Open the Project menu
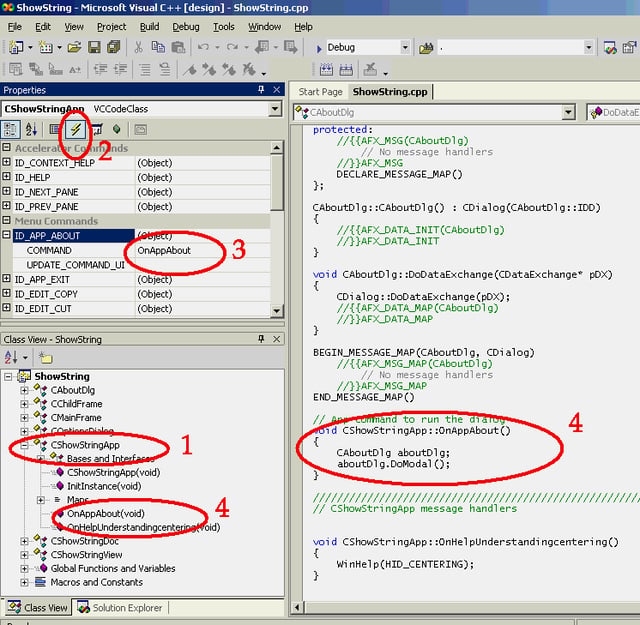This screenshot has height=625, width=640. [x=111, y=27]
